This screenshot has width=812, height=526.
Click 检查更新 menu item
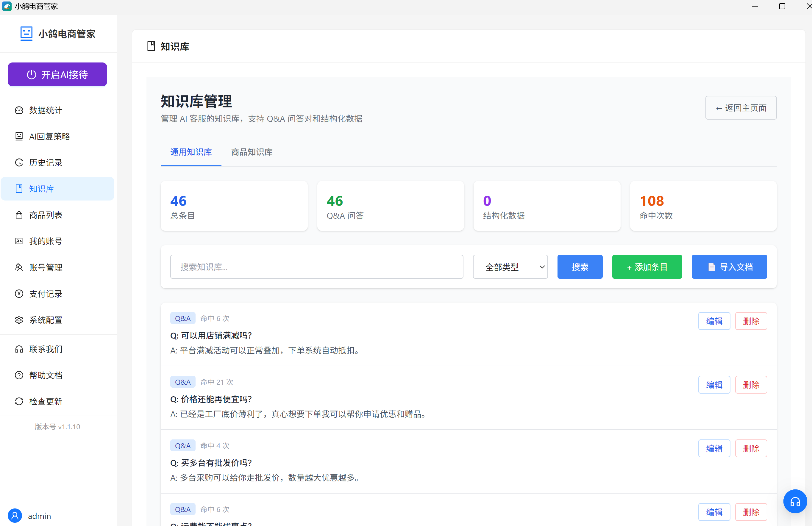57,402
